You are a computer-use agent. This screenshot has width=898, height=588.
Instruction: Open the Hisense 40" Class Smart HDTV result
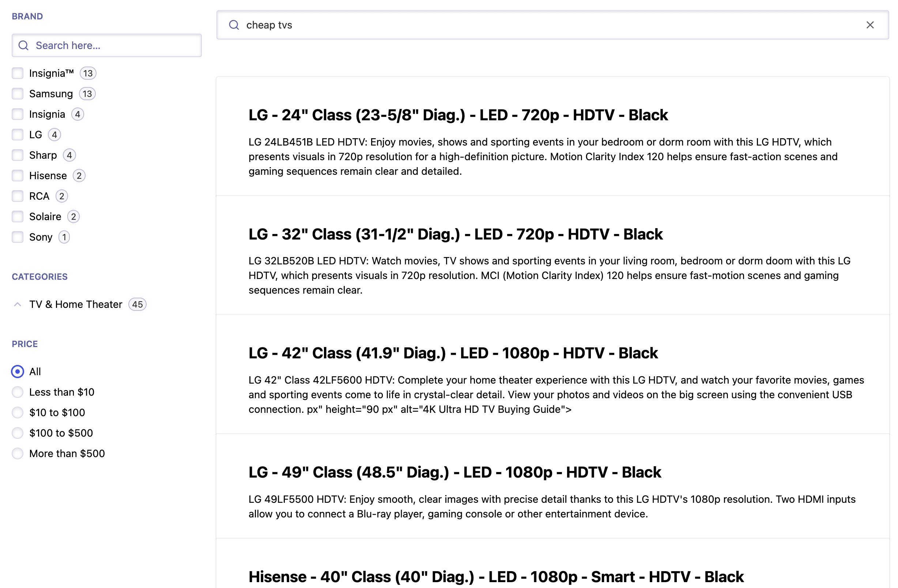tap(495, 577)
